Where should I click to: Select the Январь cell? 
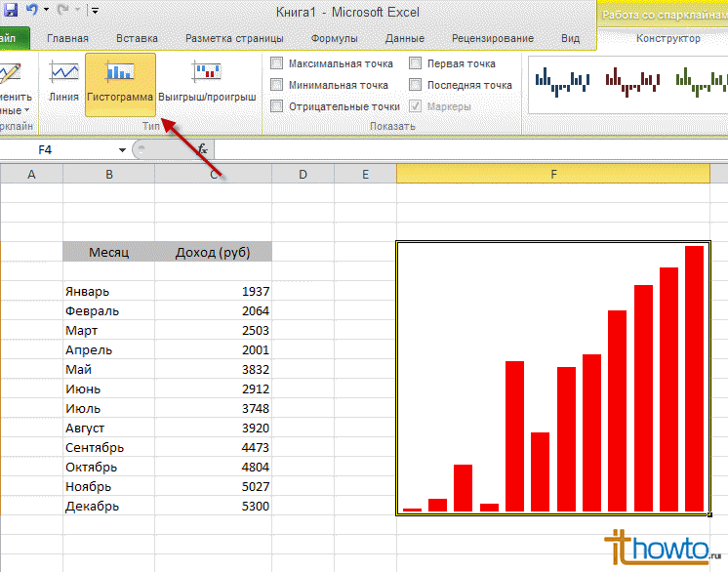pyautogui.click(x=109, y=291)
